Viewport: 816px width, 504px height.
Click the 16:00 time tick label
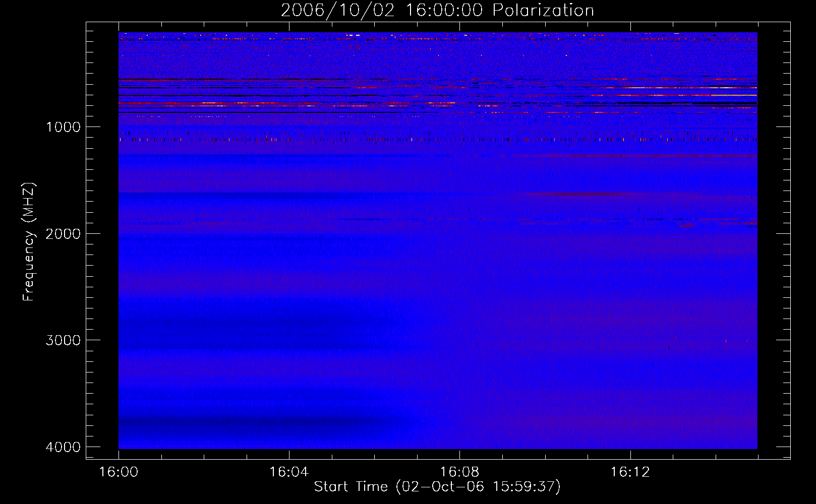tap(119, 472)
